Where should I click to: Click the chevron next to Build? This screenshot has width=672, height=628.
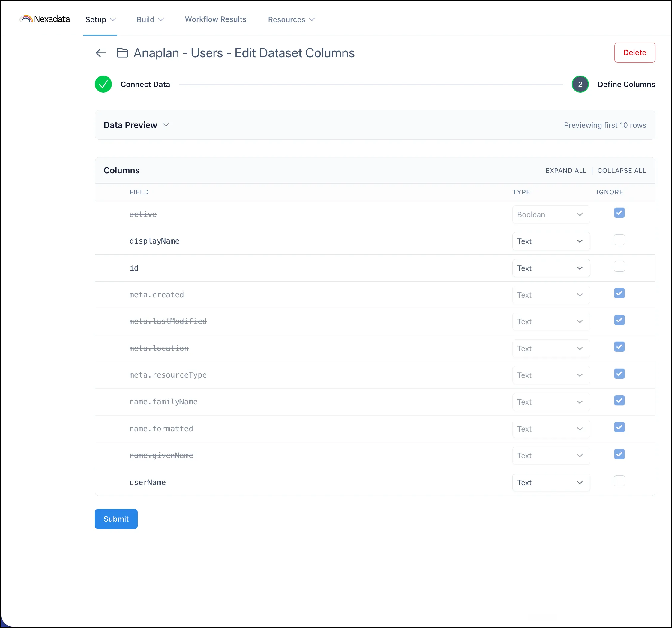[x=161, y=19]
